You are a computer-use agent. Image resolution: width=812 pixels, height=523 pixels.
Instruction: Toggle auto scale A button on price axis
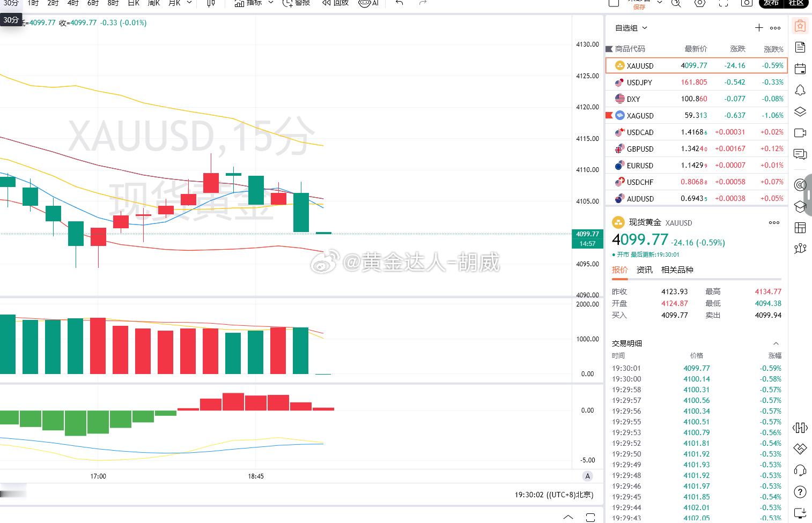pos(588,476)
